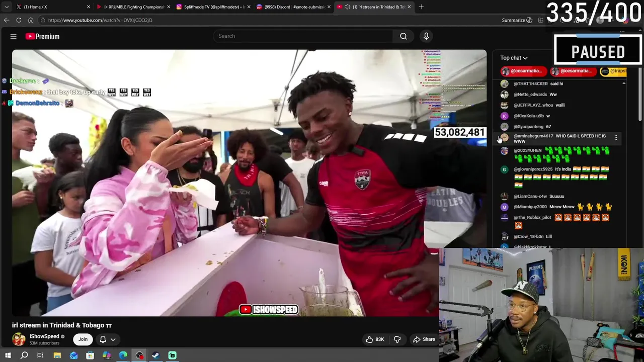Click @Crow_18-b3n username in chat
The width and height of the screenshot is (644, 362).
point(528,237)
